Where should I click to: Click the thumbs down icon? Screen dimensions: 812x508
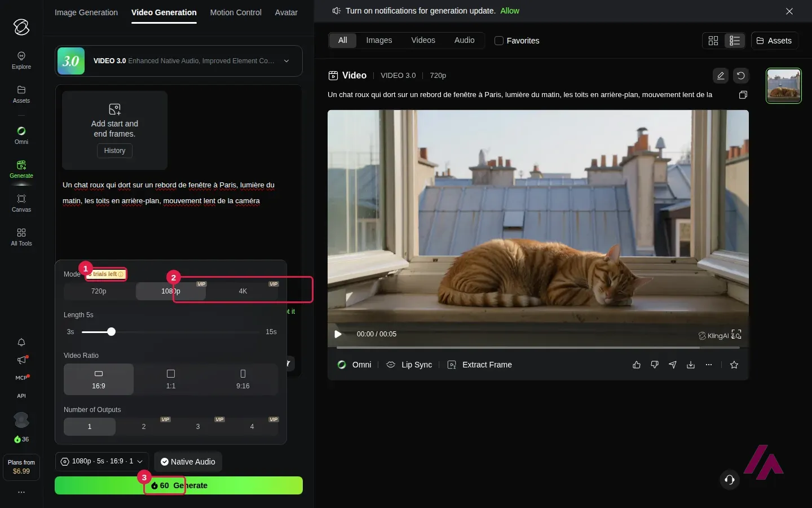[655, 365]
